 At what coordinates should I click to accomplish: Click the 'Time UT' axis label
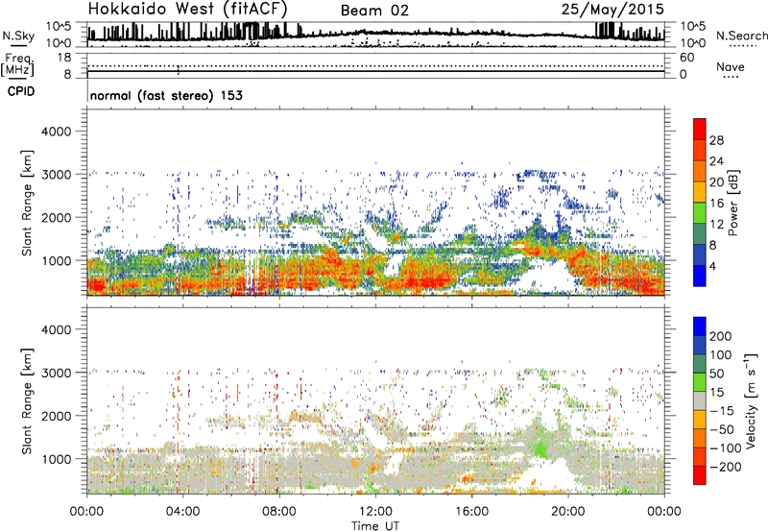click(x=375, y=526)
